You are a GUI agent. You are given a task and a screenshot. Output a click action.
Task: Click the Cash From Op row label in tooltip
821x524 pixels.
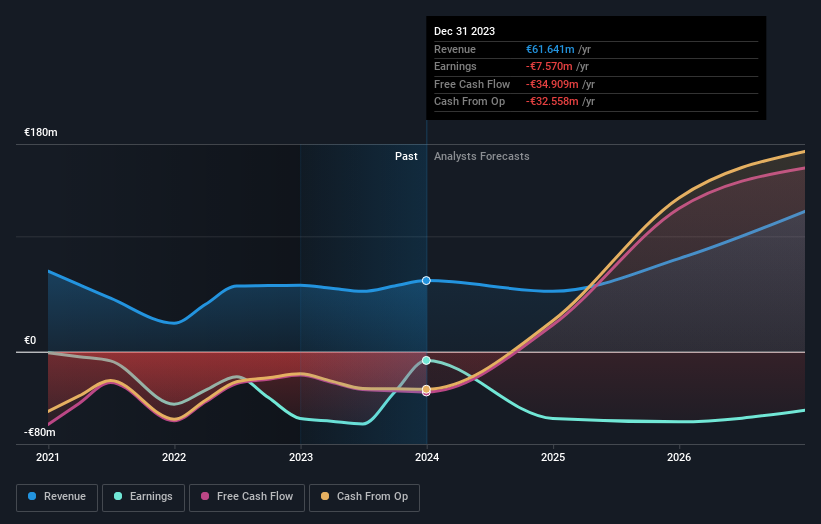[469, 102]
